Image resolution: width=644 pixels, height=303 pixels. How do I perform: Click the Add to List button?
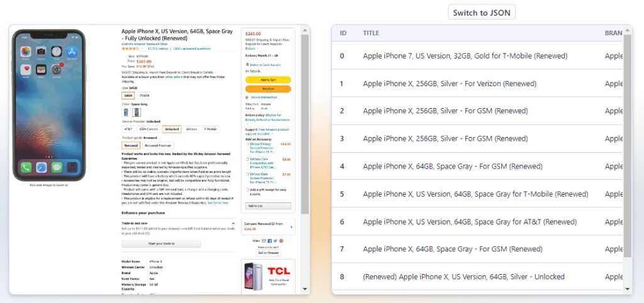pyautogui.click(x=268, y=206)
